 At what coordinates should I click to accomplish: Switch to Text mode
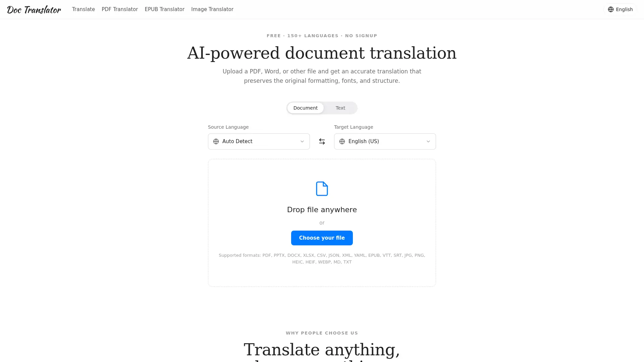coord(340,108)
